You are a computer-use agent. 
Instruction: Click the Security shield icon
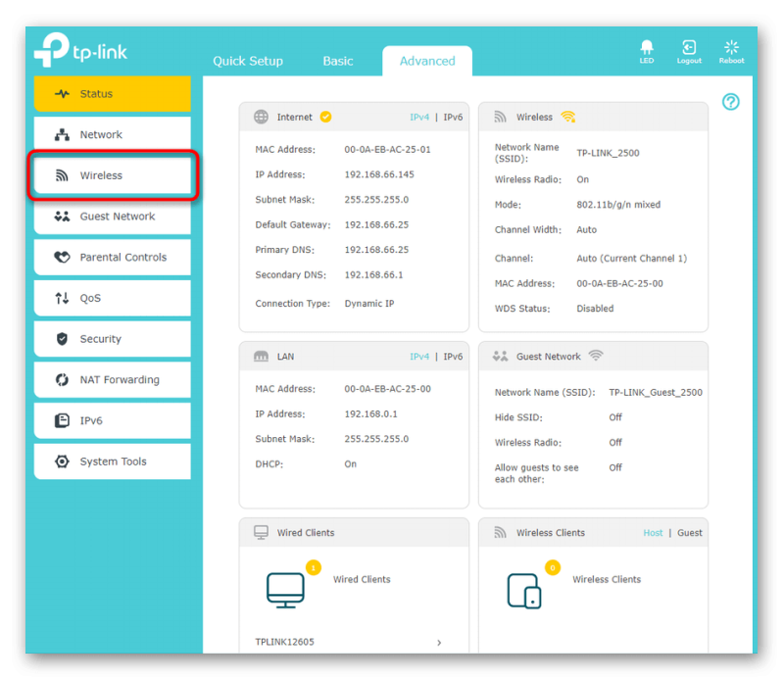62,339
